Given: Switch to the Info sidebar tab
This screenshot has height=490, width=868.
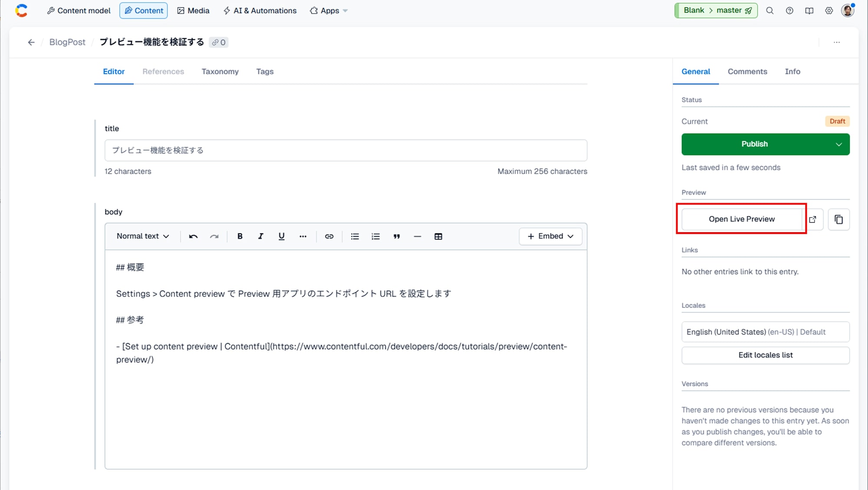Looking at the screenshot, I should pos(792,72).
